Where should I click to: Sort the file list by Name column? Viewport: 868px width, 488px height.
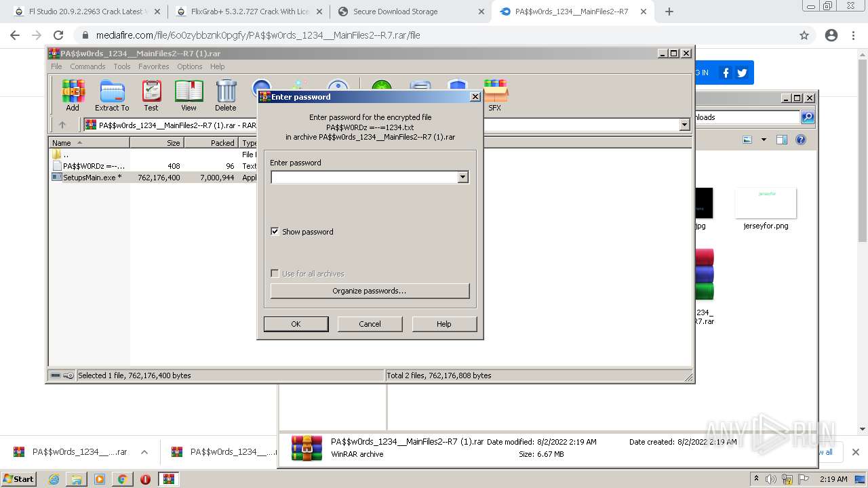click(x=89, y=143)
